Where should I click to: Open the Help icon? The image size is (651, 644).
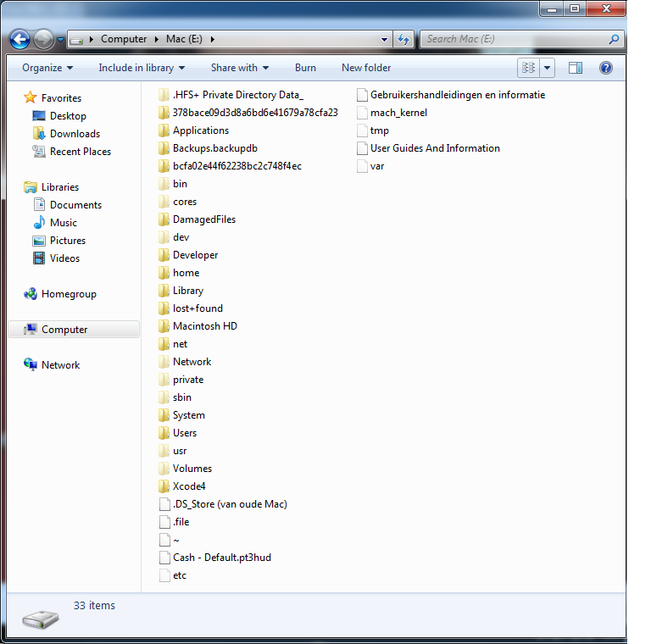[606, 68]
